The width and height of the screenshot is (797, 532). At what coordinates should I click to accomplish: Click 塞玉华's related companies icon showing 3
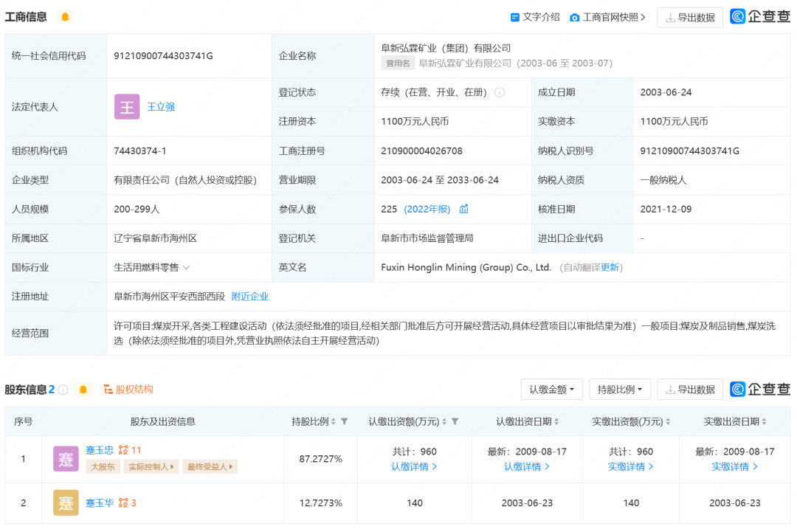coord(125,502)
